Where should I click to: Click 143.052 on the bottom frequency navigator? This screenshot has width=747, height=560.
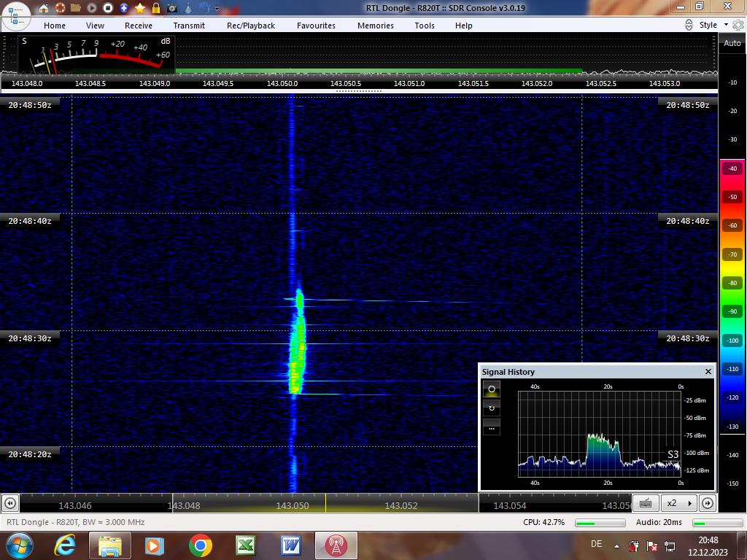click(400, 506)
